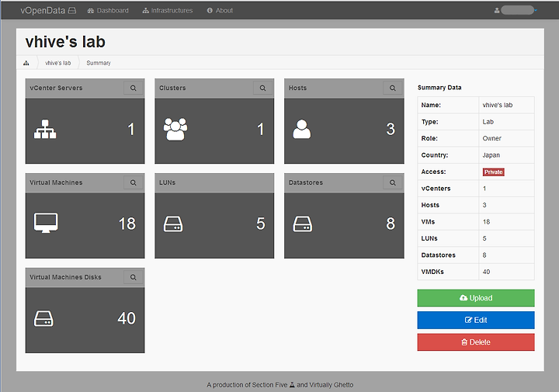The width and height of the screenshot is (559, 392).
Task: Click the vCenter Servers network hierarchy icon
Action: pos(45,129)
